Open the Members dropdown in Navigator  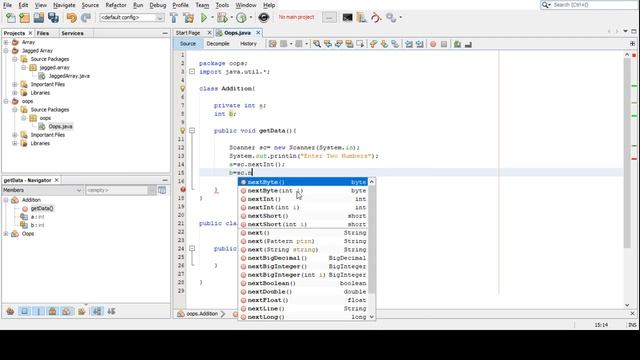pos(42,190)
